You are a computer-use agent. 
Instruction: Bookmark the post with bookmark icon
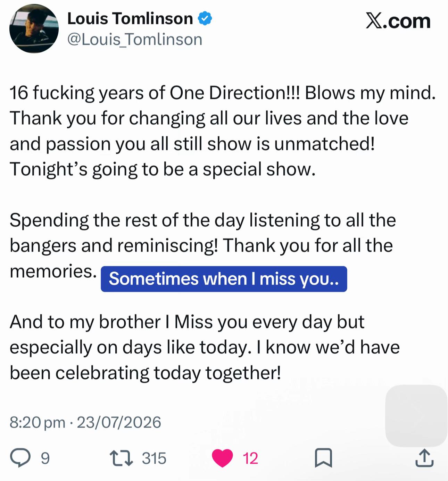tap(323, 458)
